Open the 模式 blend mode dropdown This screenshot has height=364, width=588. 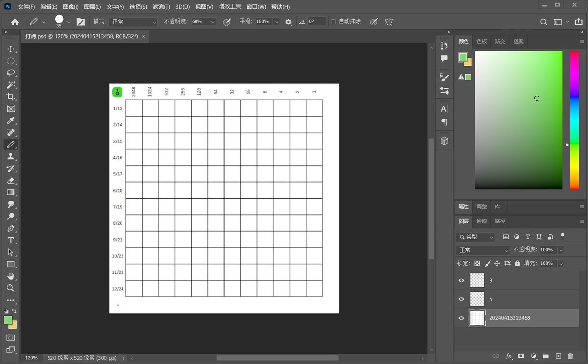133,22
